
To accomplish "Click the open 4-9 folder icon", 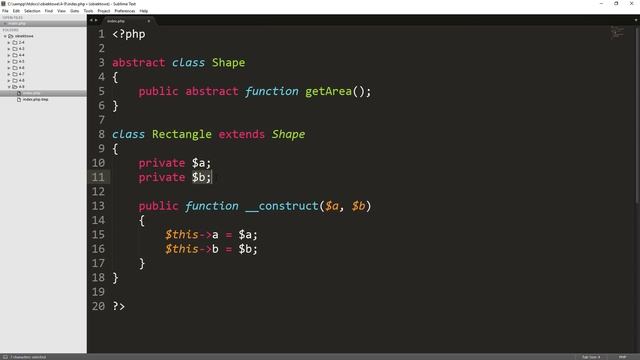I will coord(15,87).
